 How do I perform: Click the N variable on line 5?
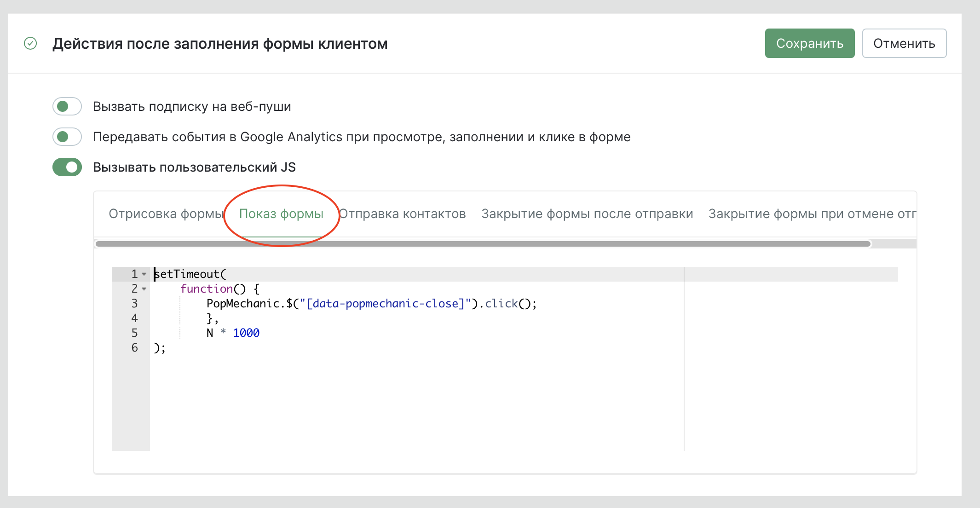click(x=210, y=333)
